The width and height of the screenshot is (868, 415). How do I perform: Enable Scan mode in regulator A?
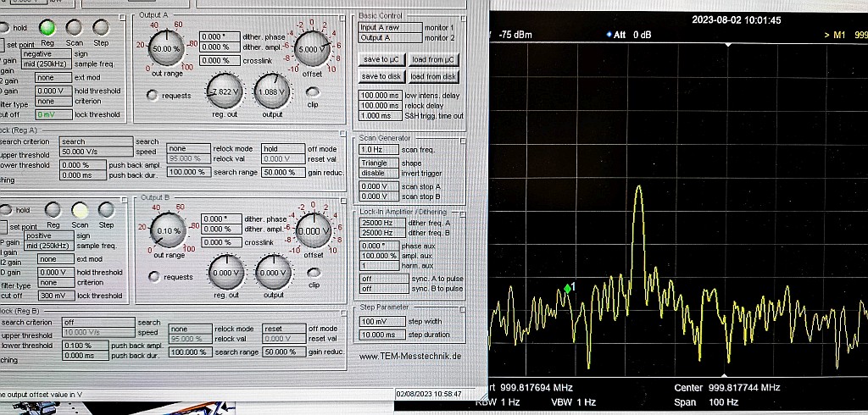(x=74, y=27)
